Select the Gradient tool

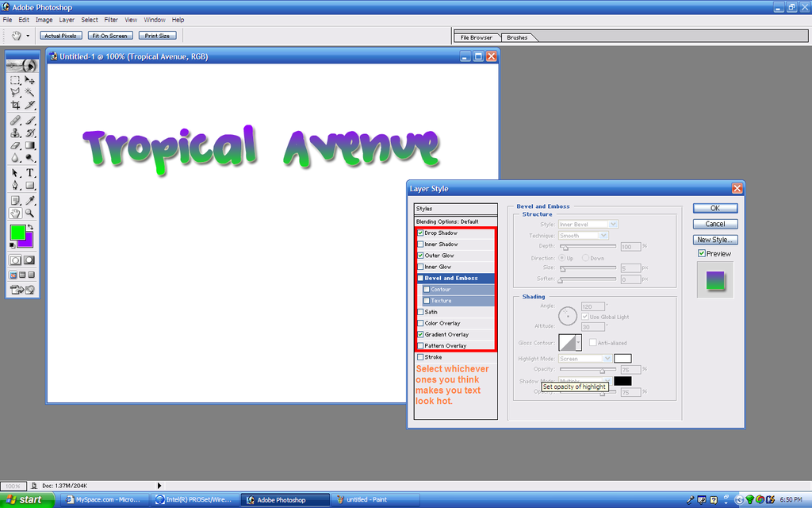pyautogui.click(x=30, y=146)
